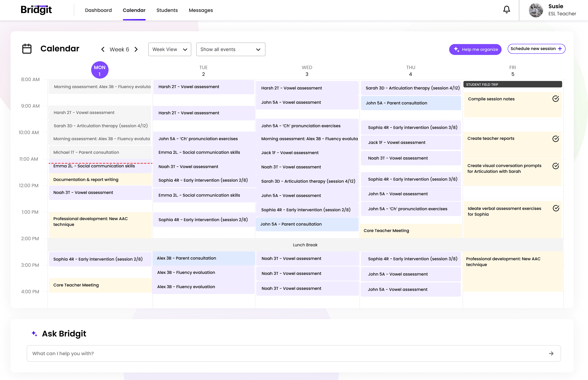Toggle check on Create teacher reports
Screen dimensions: 588x380
coord(556,139)
